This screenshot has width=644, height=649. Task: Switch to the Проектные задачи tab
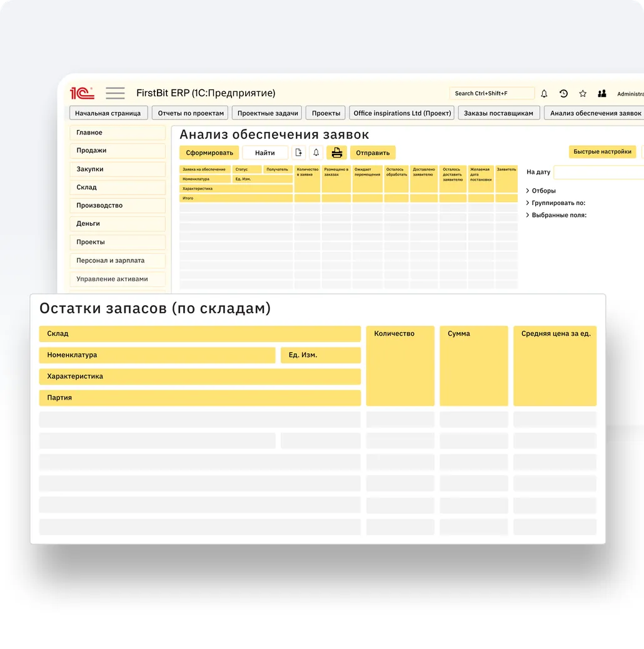[268, 113]
